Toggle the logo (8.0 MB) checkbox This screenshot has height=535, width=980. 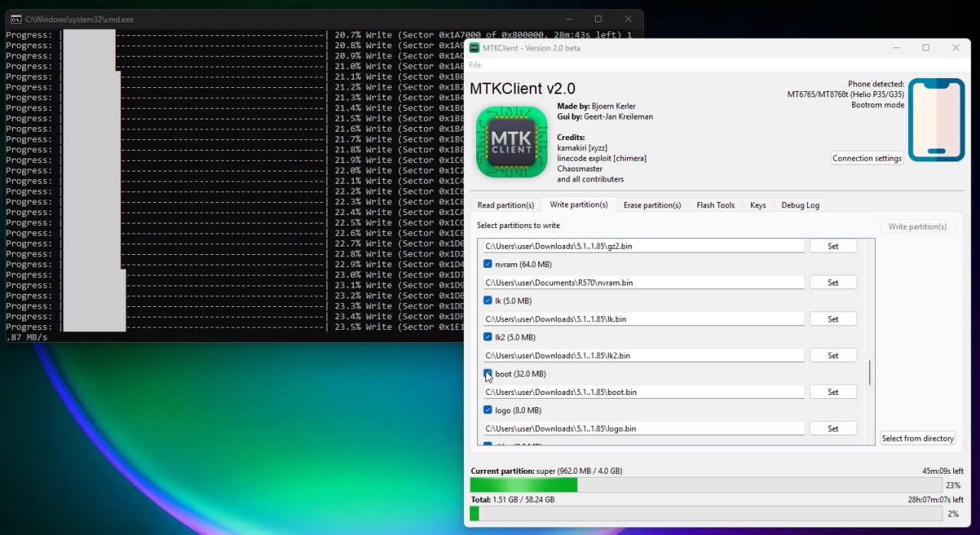click(x=488, y=410)
